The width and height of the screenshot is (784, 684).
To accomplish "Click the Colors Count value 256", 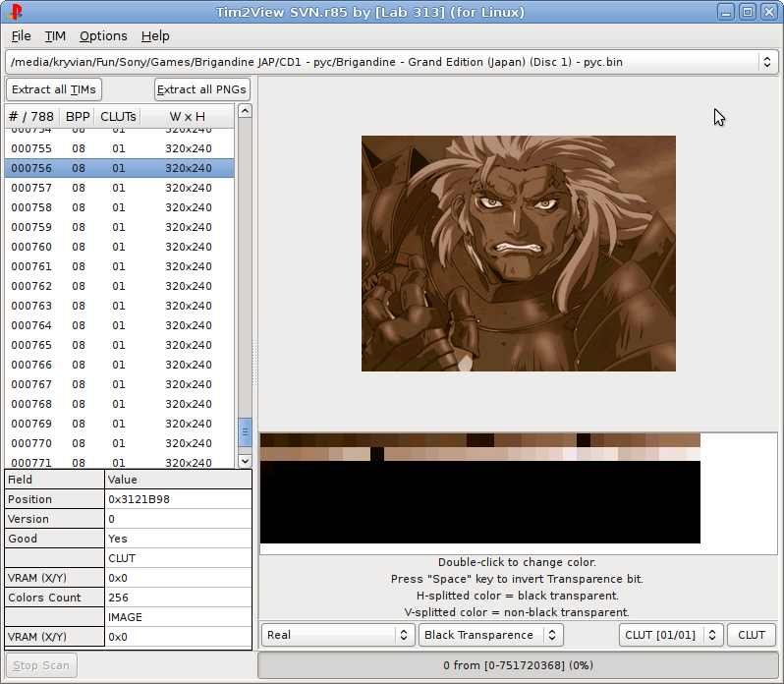I will coord(178,598).
